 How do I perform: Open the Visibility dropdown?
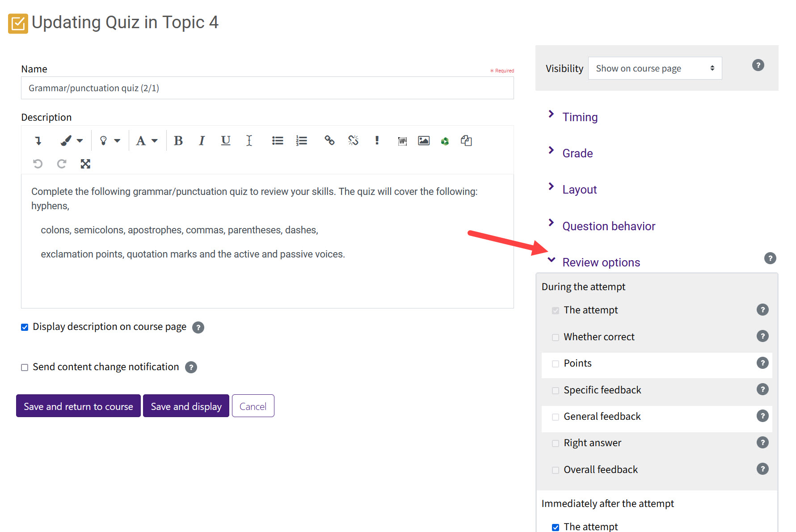655,68
